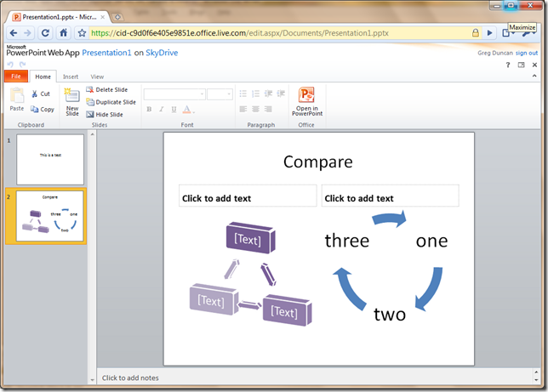Switch to the View ribbon tab

(97, 77)
